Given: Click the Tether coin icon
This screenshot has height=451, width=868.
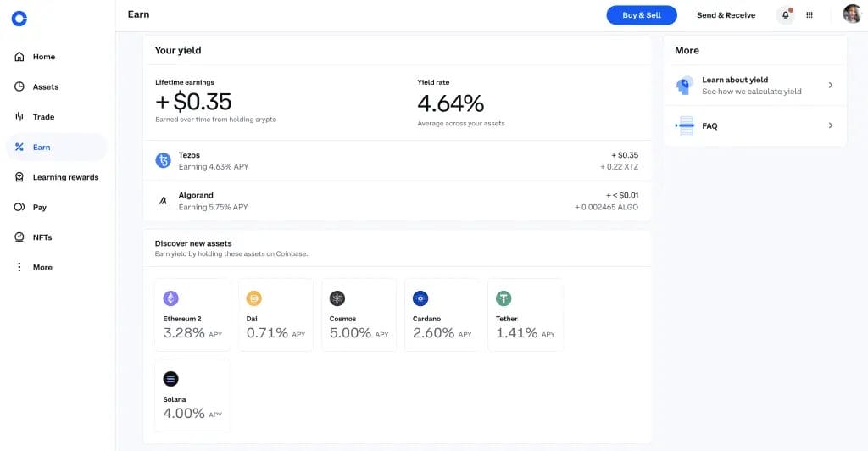Looking at the screenshot, I should tap(504, 298).
